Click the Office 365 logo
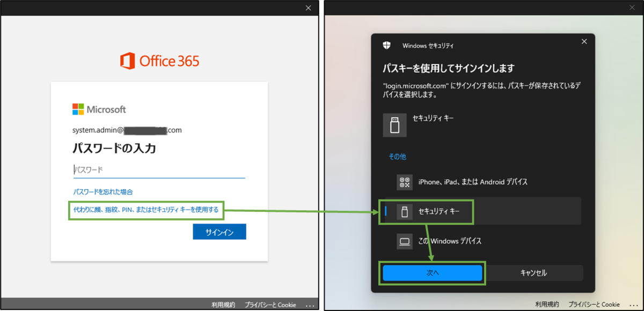Image resolution: width=644 pixels, height=311 pixels. click(160, 61)
